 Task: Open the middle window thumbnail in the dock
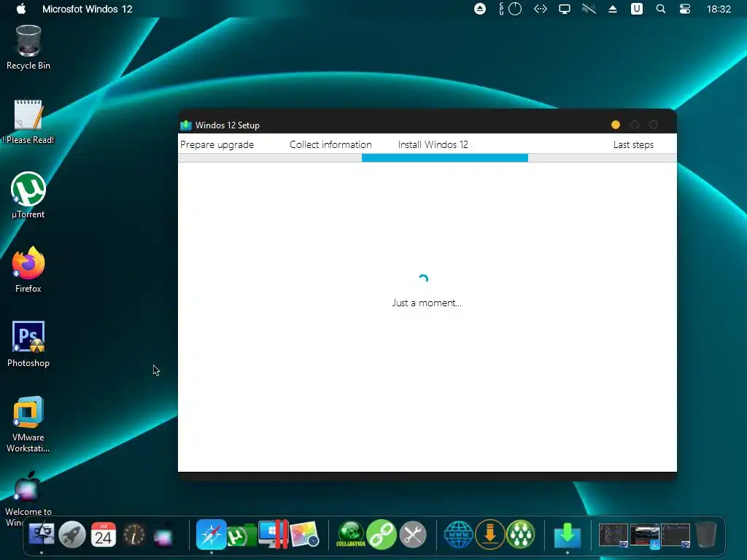(x=645, y=535)
